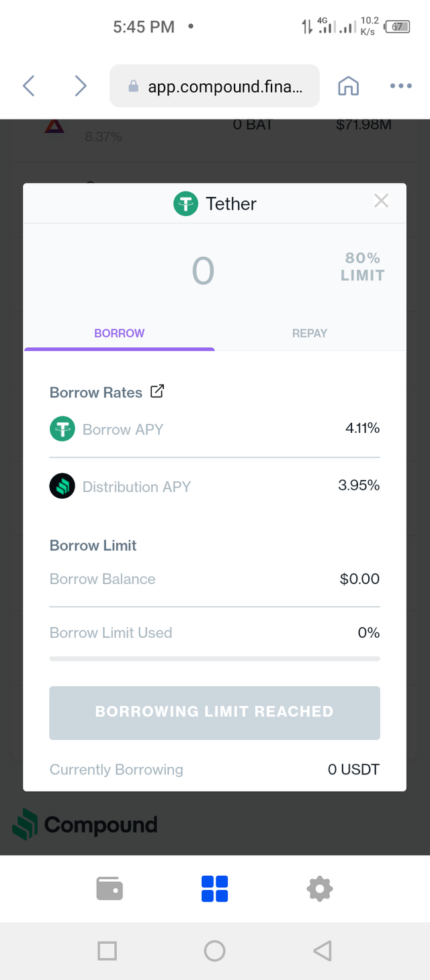The image size is (430, 980).
Task: Open the blue dApps grid icon
Action: point(215,889)
